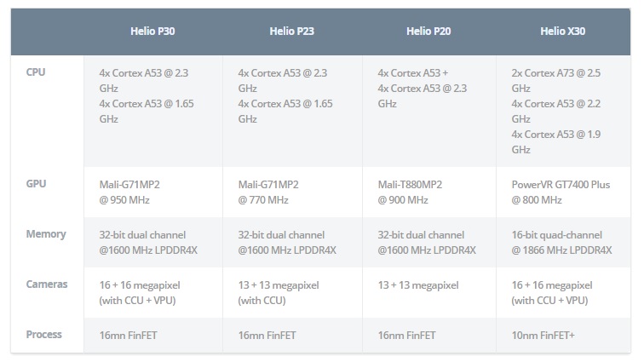This screenshot has height=362, width=644.
Task: Select the GPU row label
Action: [36, 182]
